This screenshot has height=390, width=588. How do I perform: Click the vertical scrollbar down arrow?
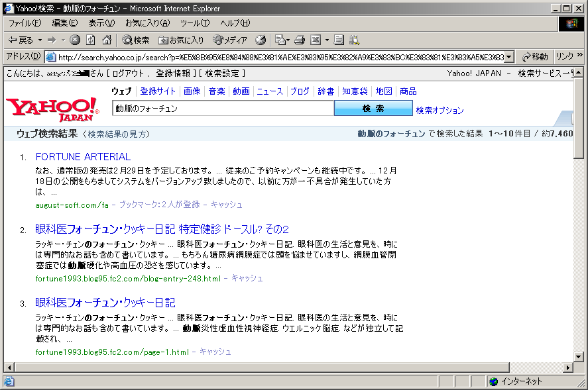click(x=579, y=357)
